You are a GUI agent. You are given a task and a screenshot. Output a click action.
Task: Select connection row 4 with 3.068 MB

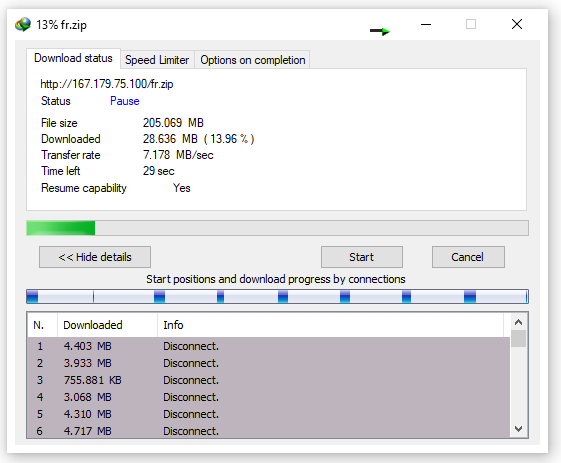tap(269, 397)
